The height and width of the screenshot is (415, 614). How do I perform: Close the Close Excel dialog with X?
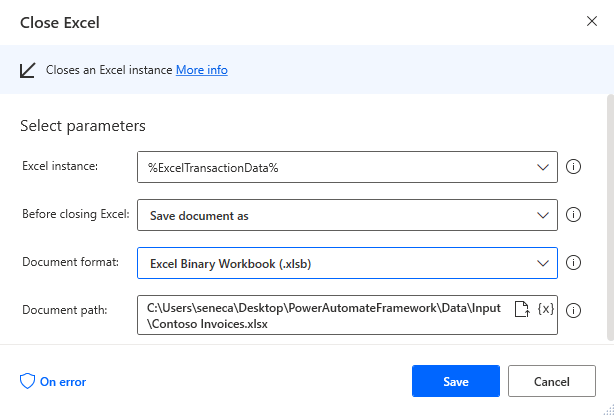[592, 21]
